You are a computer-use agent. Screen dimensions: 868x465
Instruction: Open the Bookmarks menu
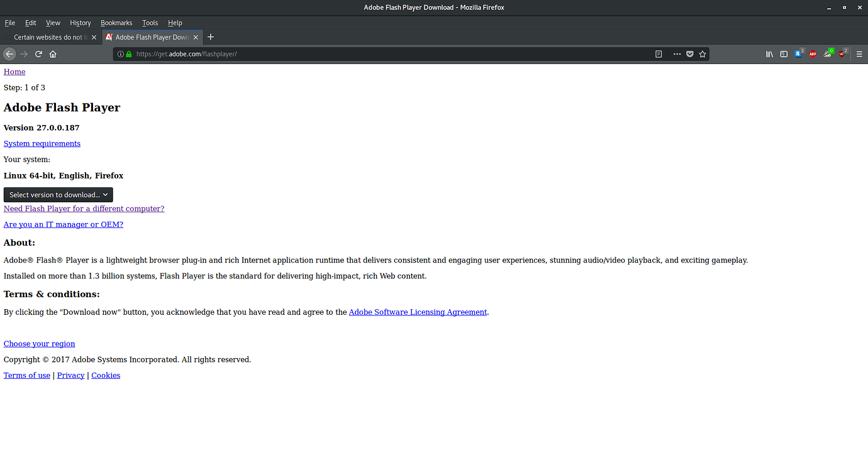click(x=116, y=23)
